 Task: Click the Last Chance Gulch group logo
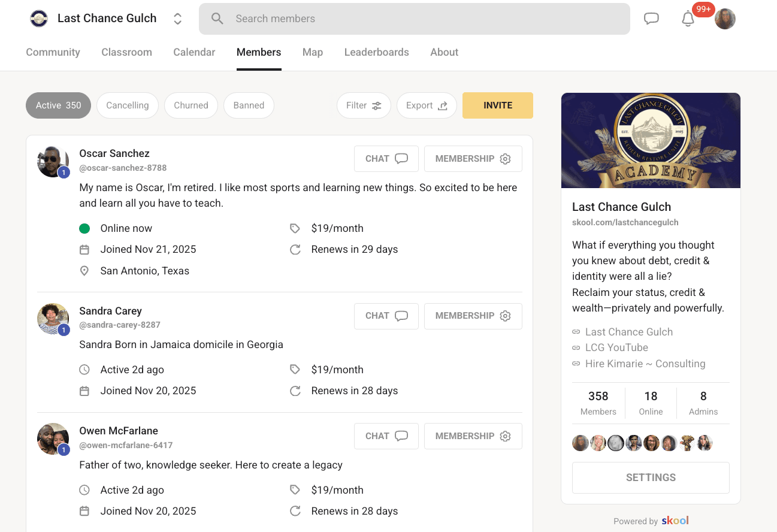[39, 19]
